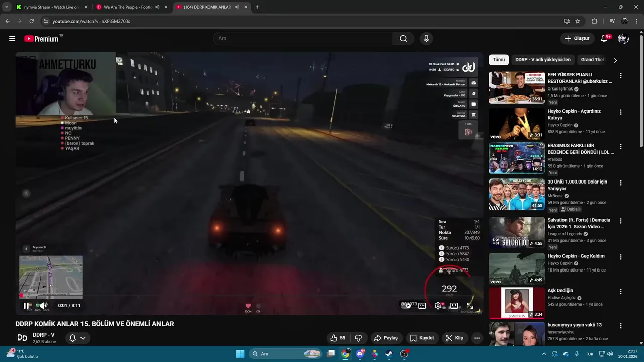Click the address bar URL

(x=91, y=21)
